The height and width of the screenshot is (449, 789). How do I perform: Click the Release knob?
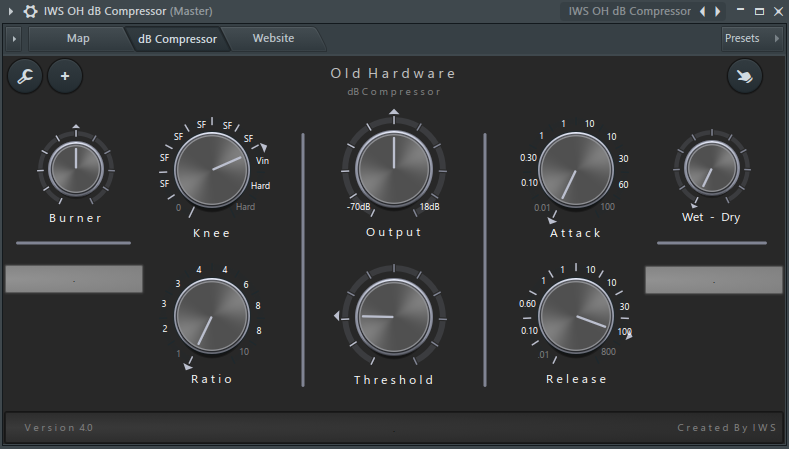[x=576, y=316]
